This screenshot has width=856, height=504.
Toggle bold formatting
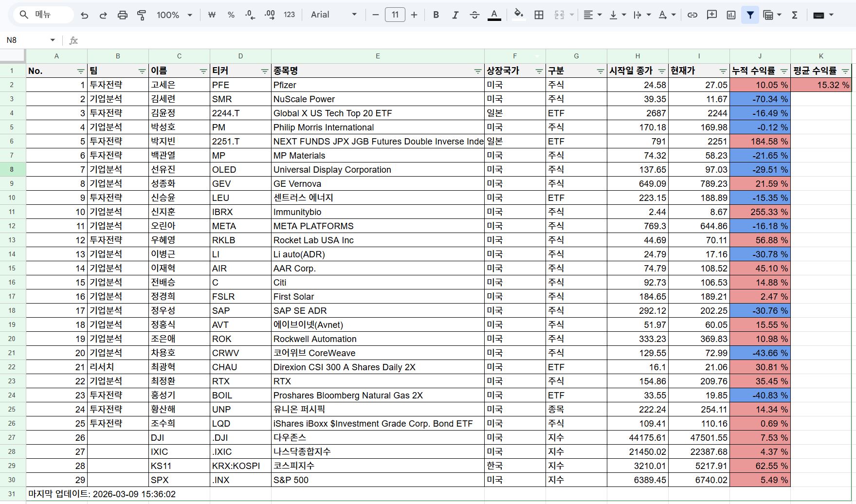pyautogui.click(x=436, y=15)
